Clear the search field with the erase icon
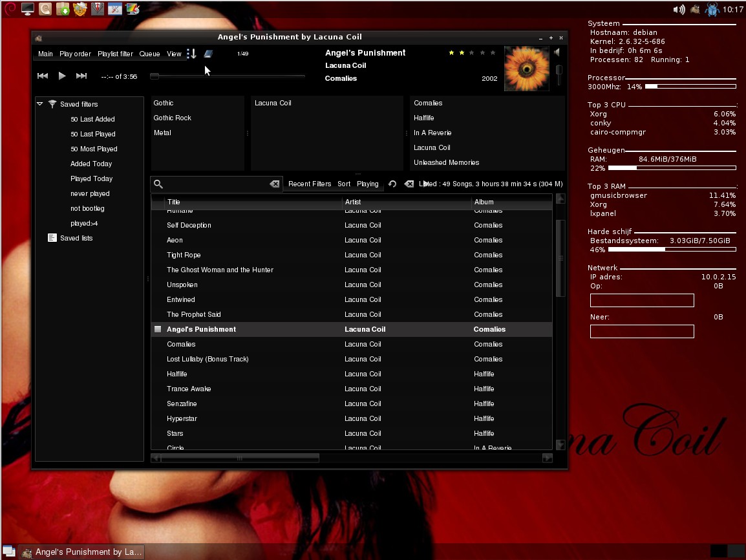 click(275, 184)
